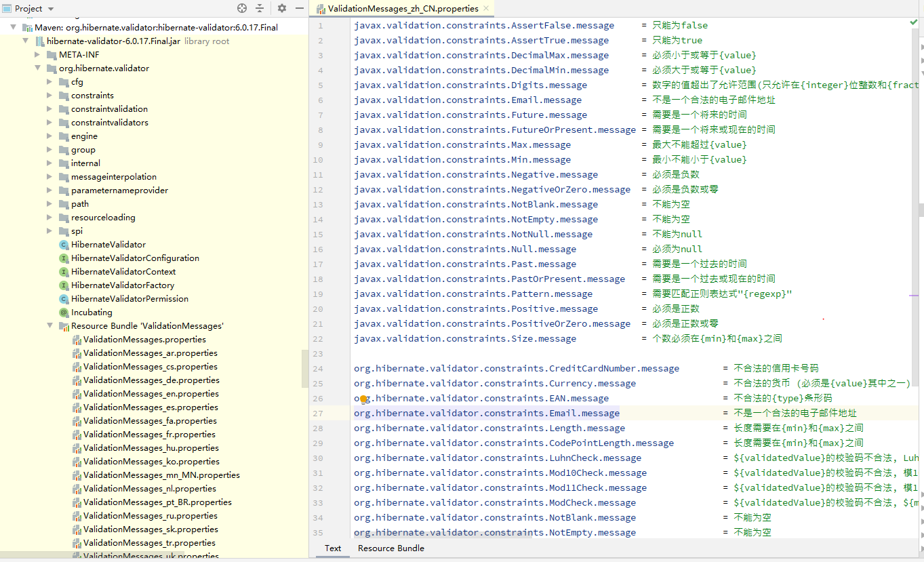
Task: Select ValidationMessages_en.properties in tree
Action: click(x=150, y=393)
